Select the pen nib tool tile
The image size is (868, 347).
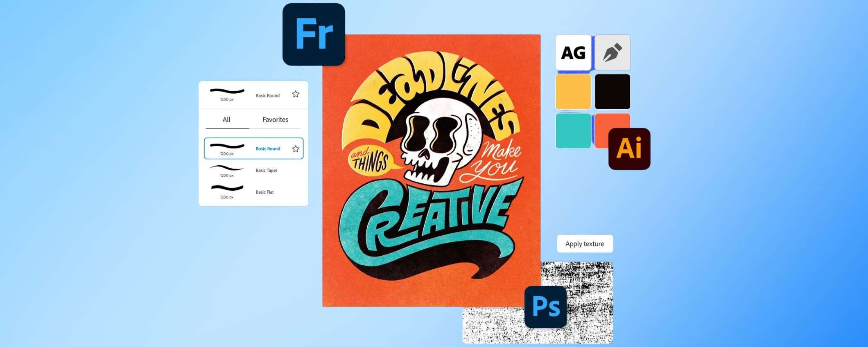(x=613, y=52)
